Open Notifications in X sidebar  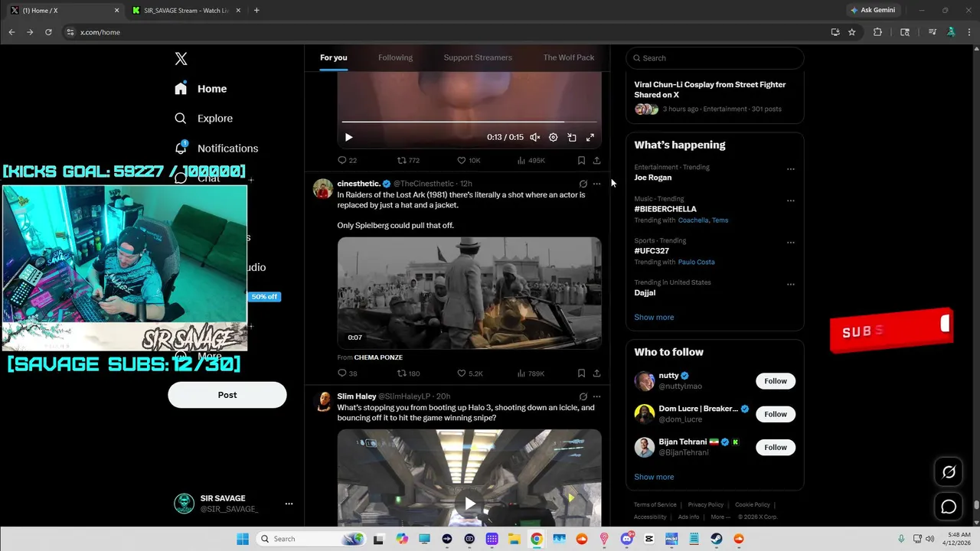click(217, 148)
